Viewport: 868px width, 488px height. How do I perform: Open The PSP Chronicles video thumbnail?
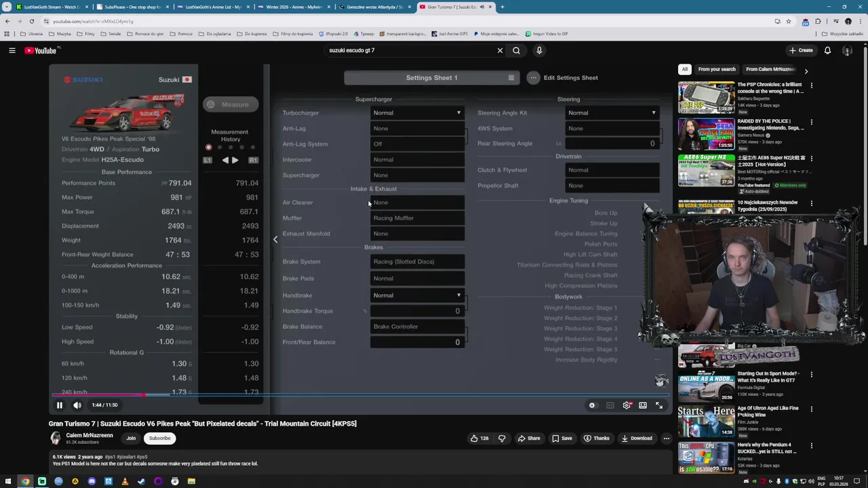coord(706,98)
